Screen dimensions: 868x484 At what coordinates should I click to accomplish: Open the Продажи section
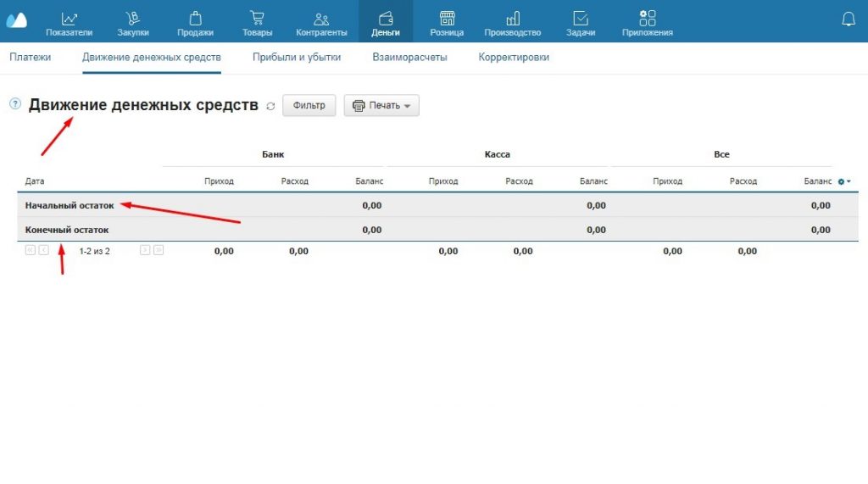(196, 25)
